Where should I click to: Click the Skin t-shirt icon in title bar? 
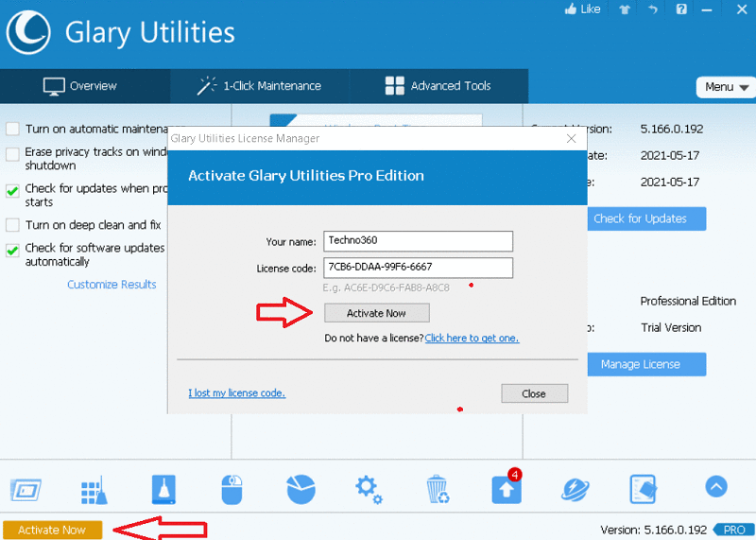(x=624, y=9)
